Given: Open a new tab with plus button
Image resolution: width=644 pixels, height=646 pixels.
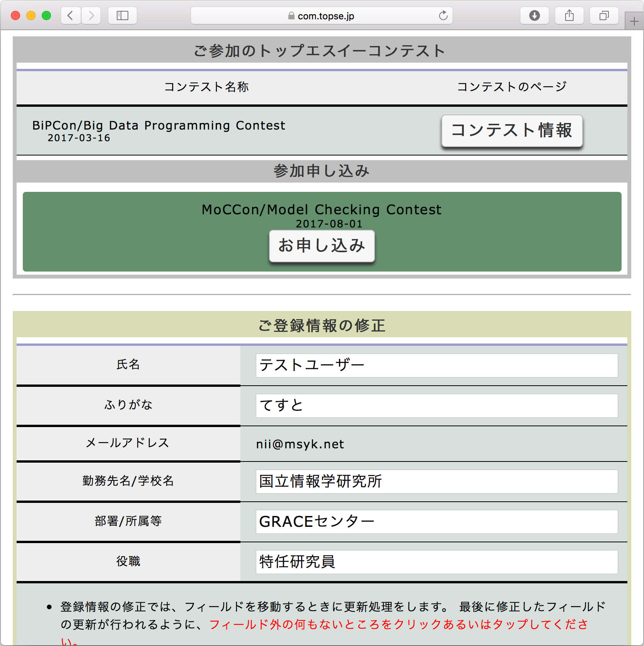Looking at the screenshot, I should pyautogui.click(x=634, y=22).
